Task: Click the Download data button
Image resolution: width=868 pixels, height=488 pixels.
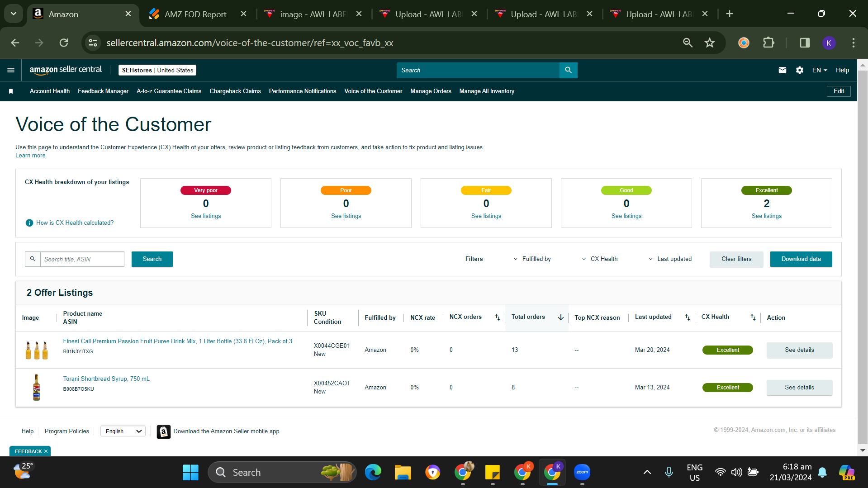Action: 801,259
